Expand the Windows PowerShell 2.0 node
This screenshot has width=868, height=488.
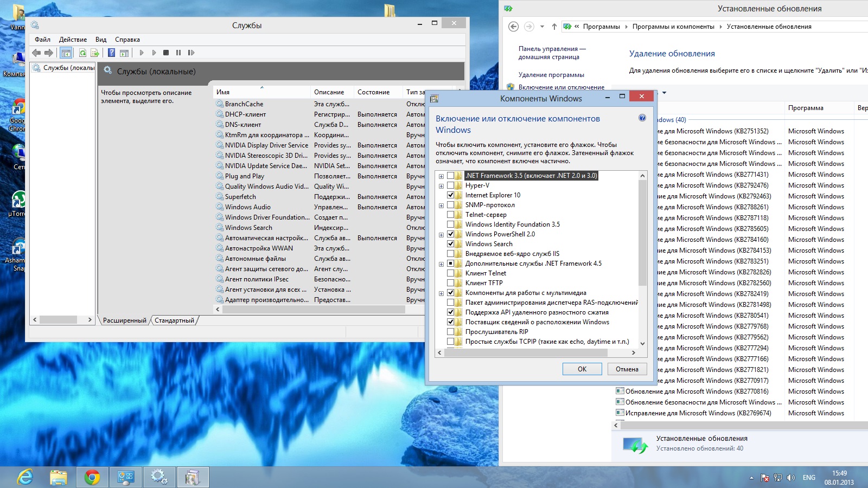tap(441, 235)
